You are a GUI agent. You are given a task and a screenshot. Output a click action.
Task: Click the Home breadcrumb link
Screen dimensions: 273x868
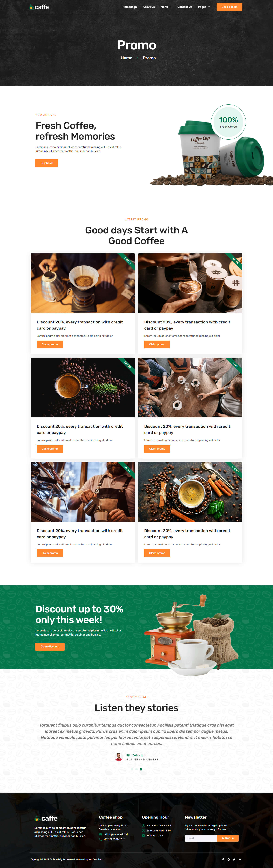pos(127,58)
